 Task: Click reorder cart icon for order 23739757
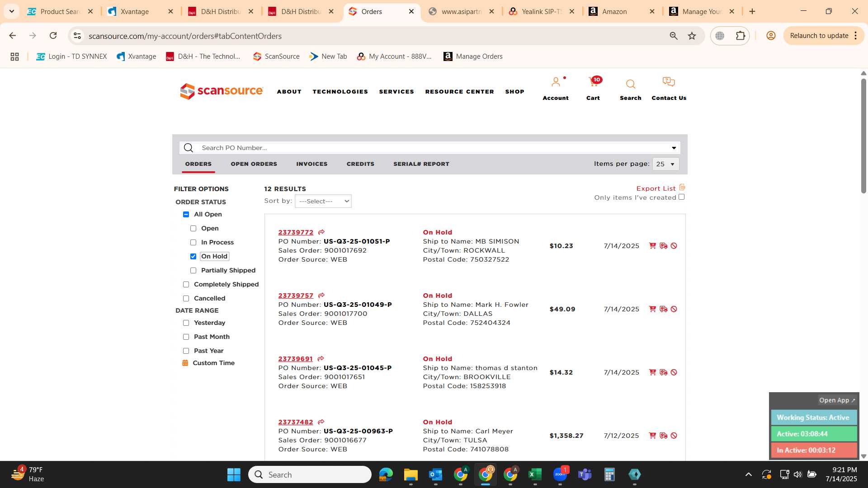click(652, 309)
